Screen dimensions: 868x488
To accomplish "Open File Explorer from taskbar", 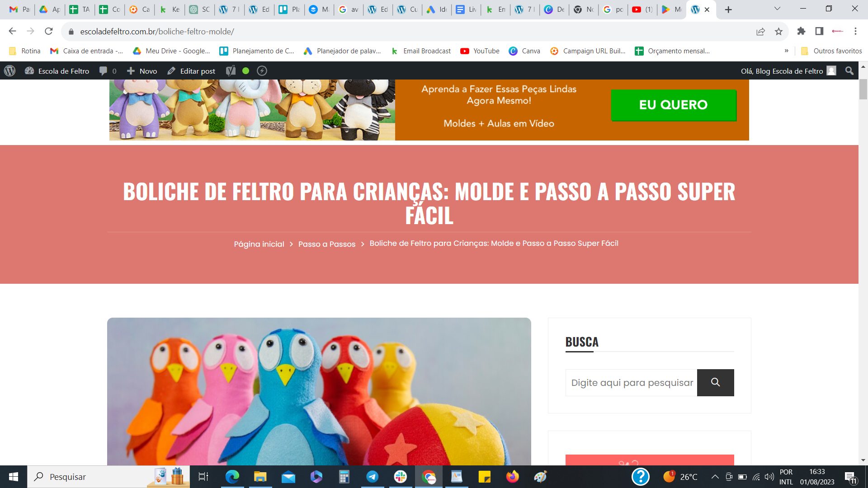I will coord(260,477).
